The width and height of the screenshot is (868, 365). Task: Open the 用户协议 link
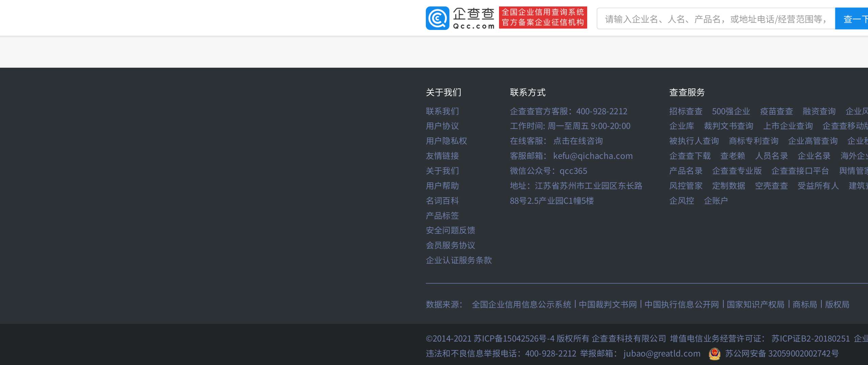coord(442,126)
